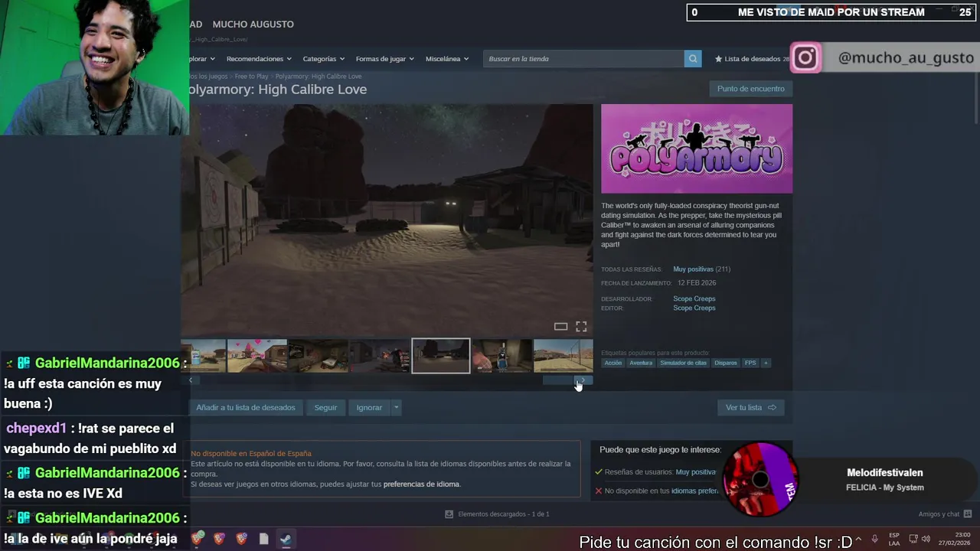The height and width of the screenshot is (551, 980).
Task: Select the character close-up thumbnail
Action: click(x=501, y=356)
